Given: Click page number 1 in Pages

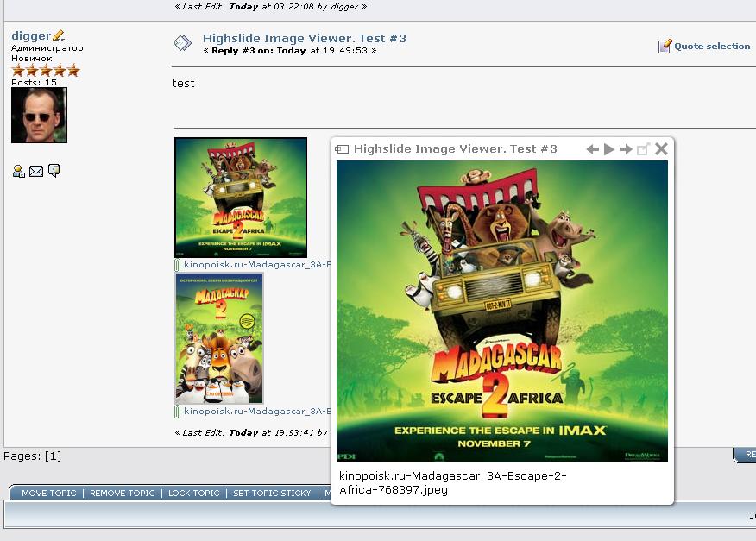Looking at the screenshot, I should tap(53, 456).
